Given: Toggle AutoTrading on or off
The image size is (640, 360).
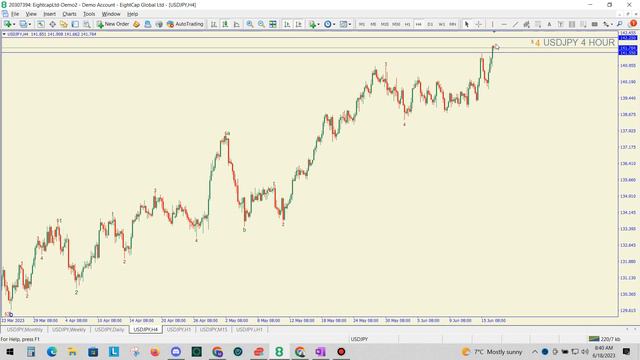Looking at the screenshot, I should pos(185,24).
